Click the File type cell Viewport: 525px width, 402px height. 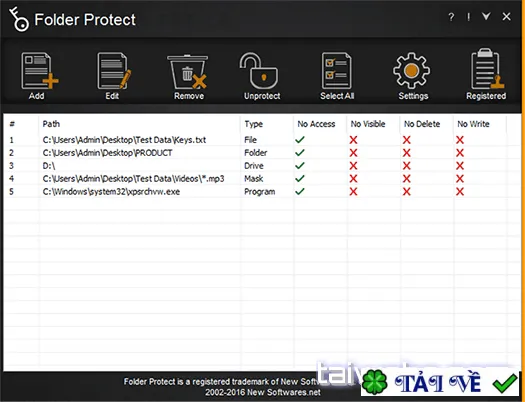coord(250,140)
